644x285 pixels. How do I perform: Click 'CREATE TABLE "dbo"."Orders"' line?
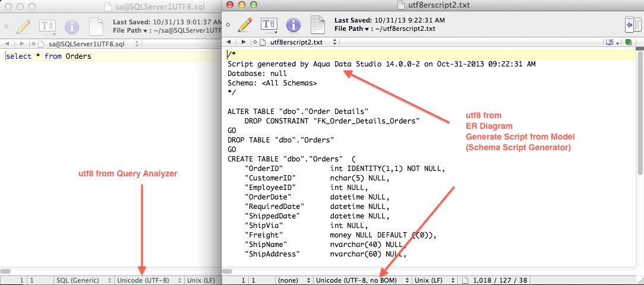tap(292, 159)
